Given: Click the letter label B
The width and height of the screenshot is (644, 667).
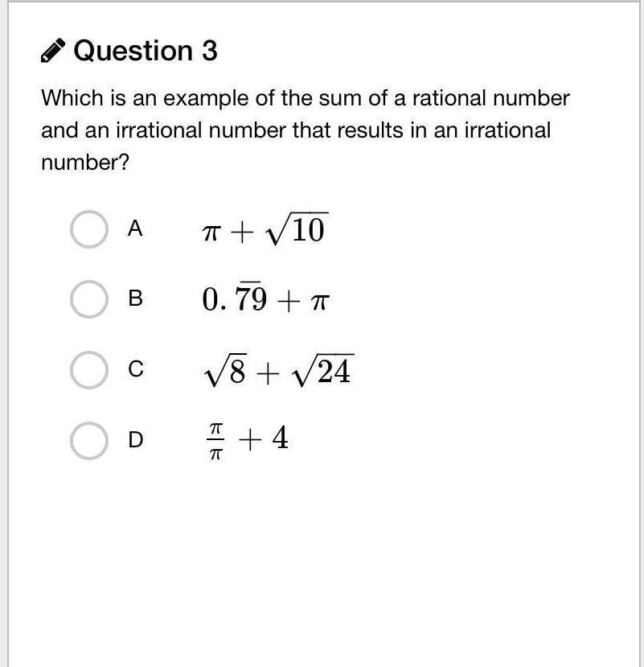Looking at the screenshot, I should [x=135, y=299].
